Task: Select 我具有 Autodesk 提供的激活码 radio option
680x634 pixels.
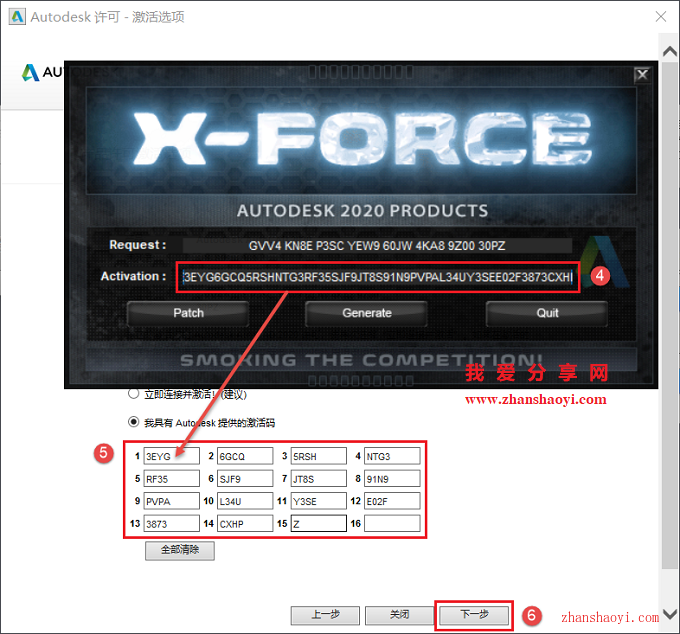Action: (134, 422)
